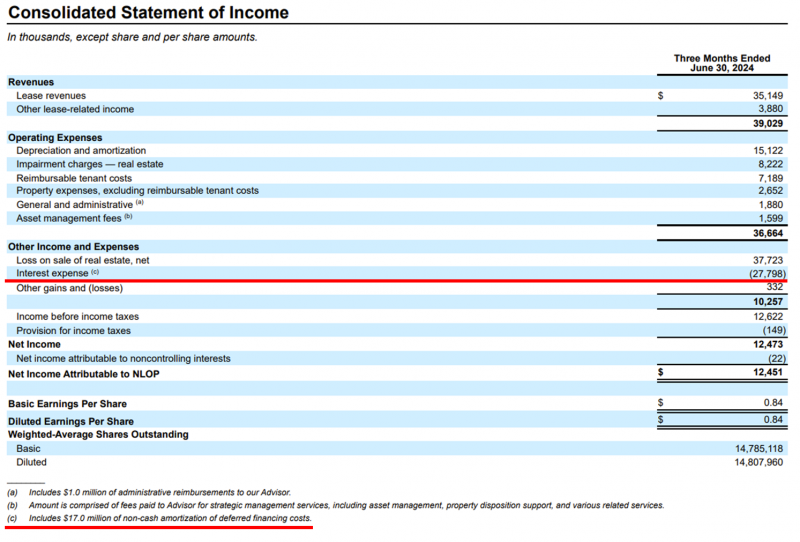
Task: Click the Asset management fees label
Action: tap(69, 218)
